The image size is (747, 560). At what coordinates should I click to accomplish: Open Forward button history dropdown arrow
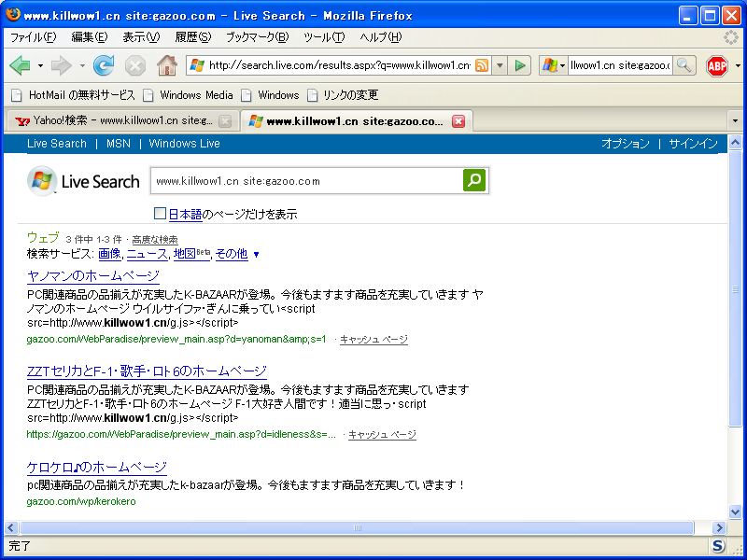tap(82, 65)
